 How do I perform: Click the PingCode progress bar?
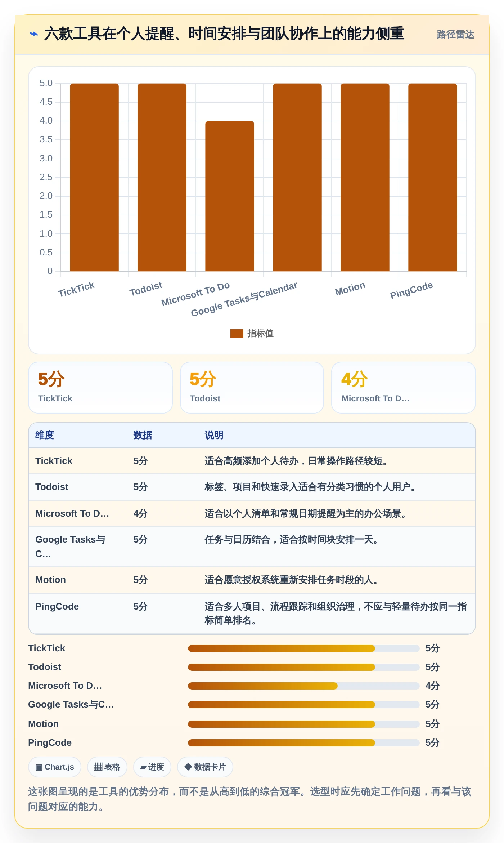303,743
